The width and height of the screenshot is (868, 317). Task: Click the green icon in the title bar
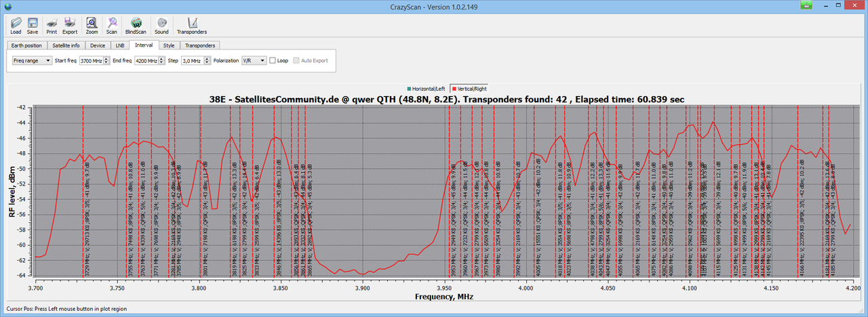[806, 5]
